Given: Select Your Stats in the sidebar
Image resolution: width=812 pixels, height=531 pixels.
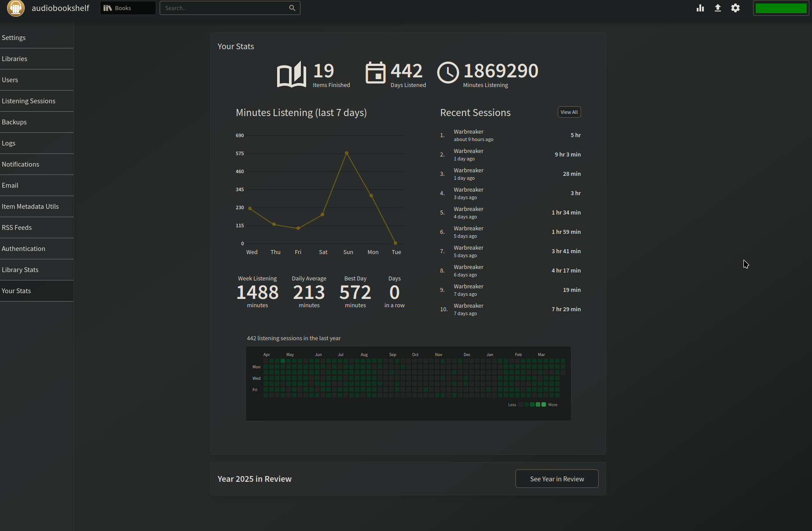Looking at the screenshot, I should [x=37, y=291].
